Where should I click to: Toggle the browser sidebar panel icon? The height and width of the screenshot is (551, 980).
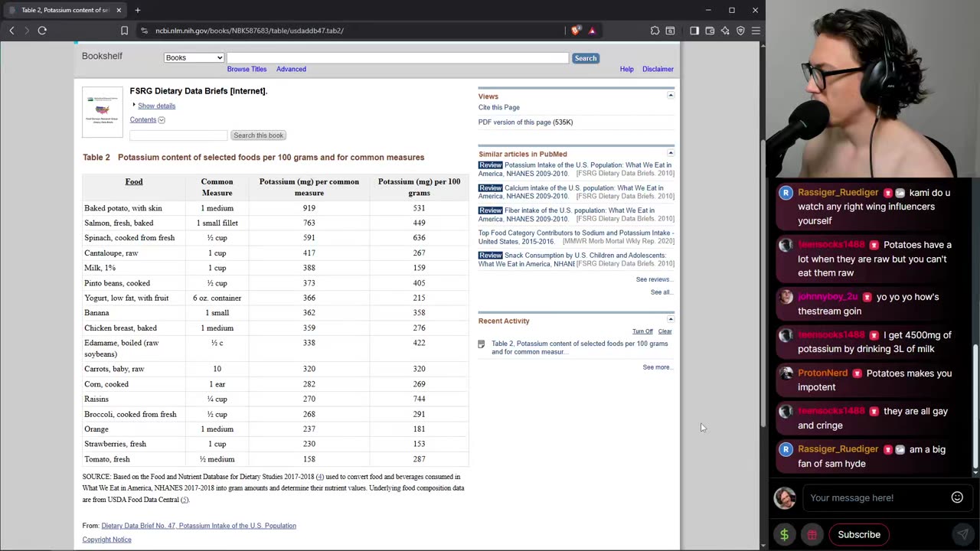[694, 31]
